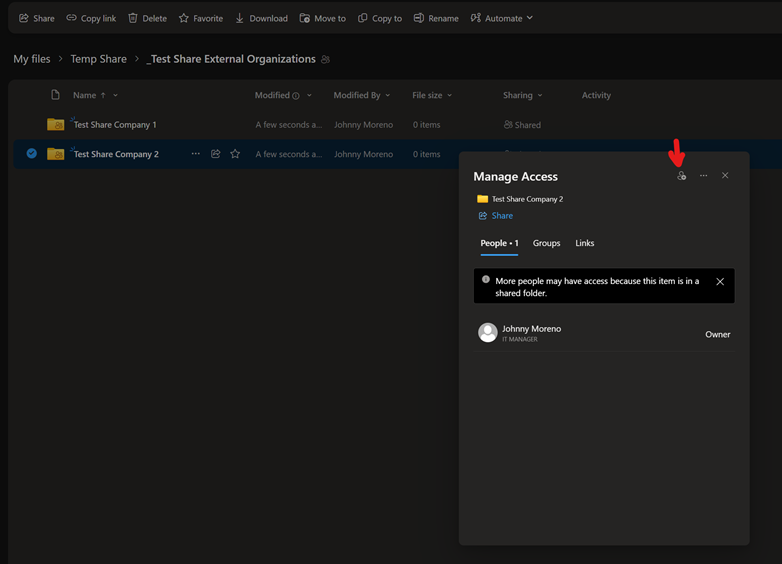Open more actions for Test Share Company 2 row
Screen dimensions: 782x564
point(196,154)
